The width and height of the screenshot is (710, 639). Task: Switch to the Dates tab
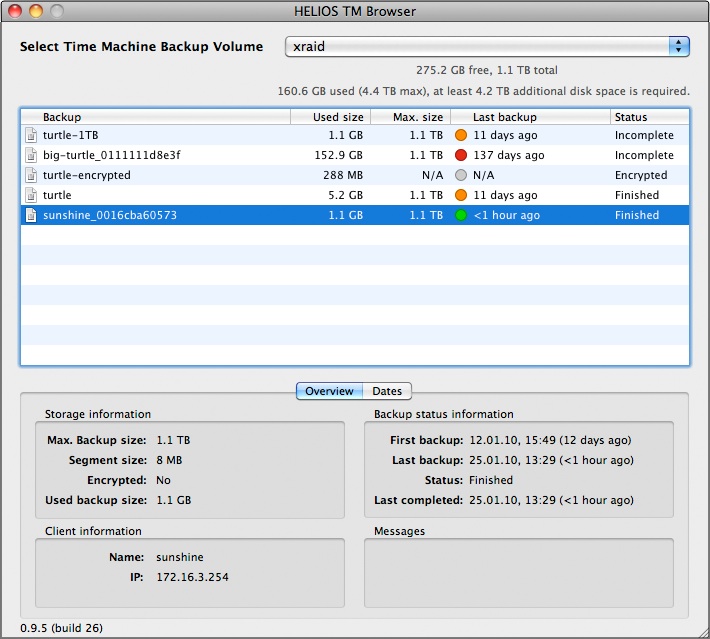pos(387,391)
